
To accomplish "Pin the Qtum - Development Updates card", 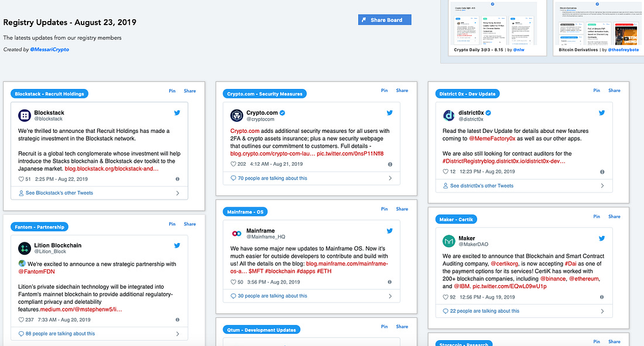I will point(385,327).
